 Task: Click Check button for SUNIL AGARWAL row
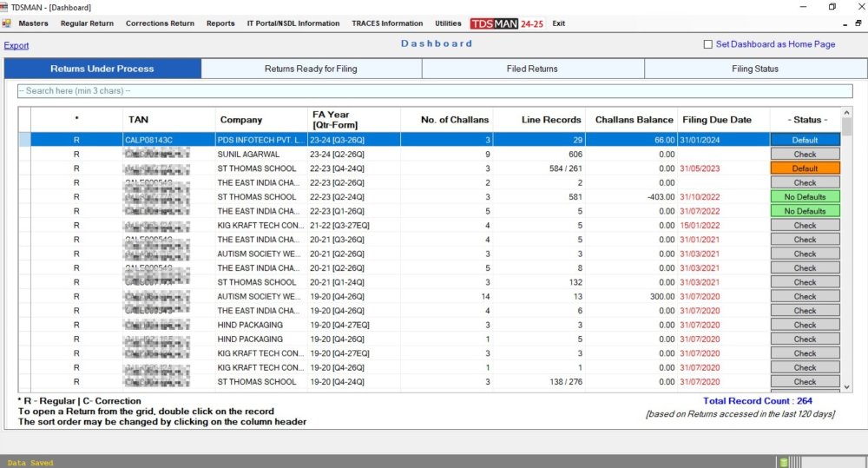805,155
